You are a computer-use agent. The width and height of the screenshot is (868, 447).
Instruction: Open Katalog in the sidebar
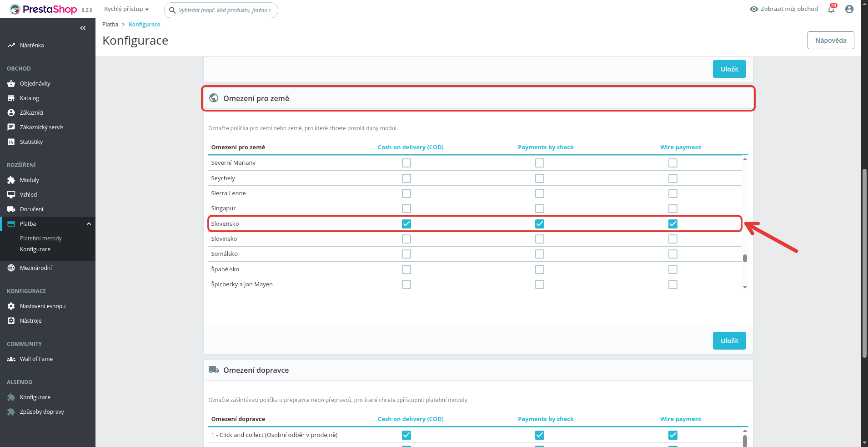(30, 98)
